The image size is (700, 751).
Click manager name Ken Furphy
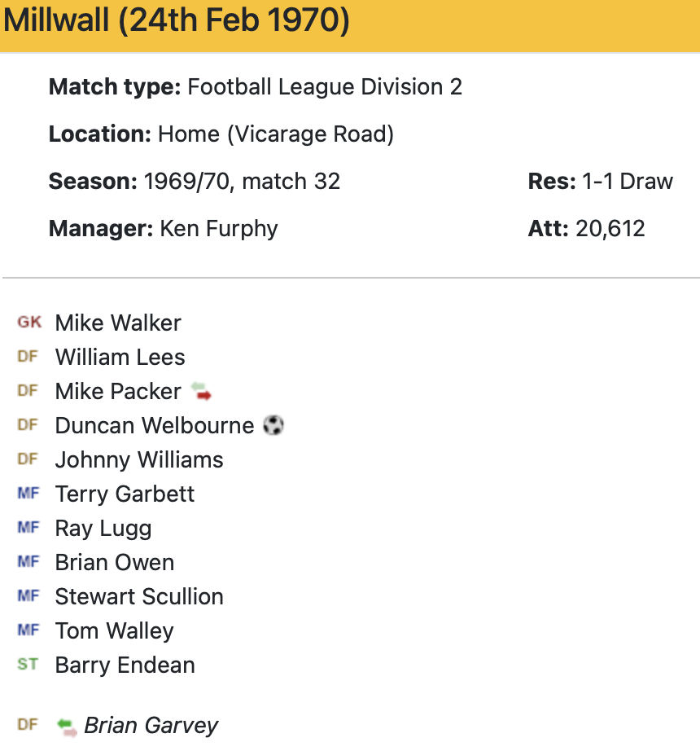[x=219, y=228]
